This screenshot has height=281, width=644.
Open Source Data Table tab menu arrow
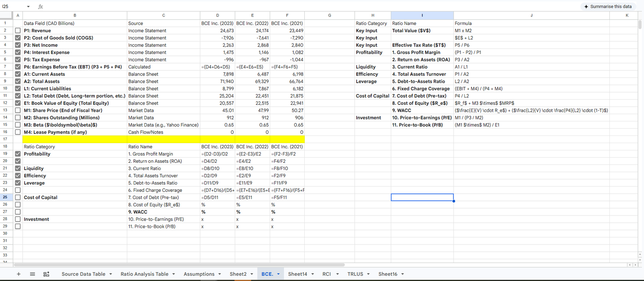(110, 274)
